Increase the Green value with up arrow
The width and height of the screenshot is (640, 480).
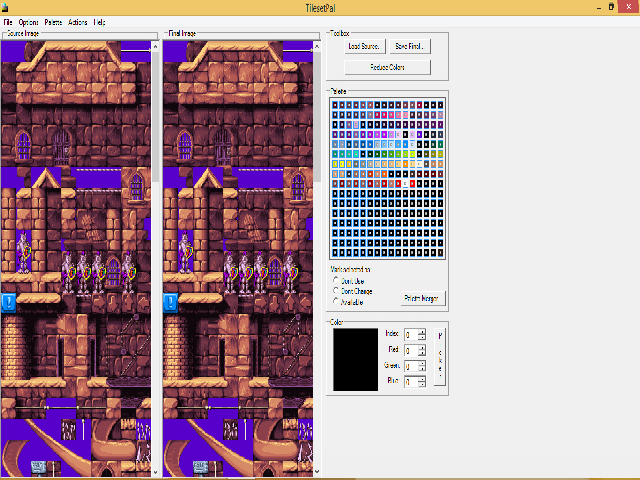pyautogui.click(x=422, y=363)
